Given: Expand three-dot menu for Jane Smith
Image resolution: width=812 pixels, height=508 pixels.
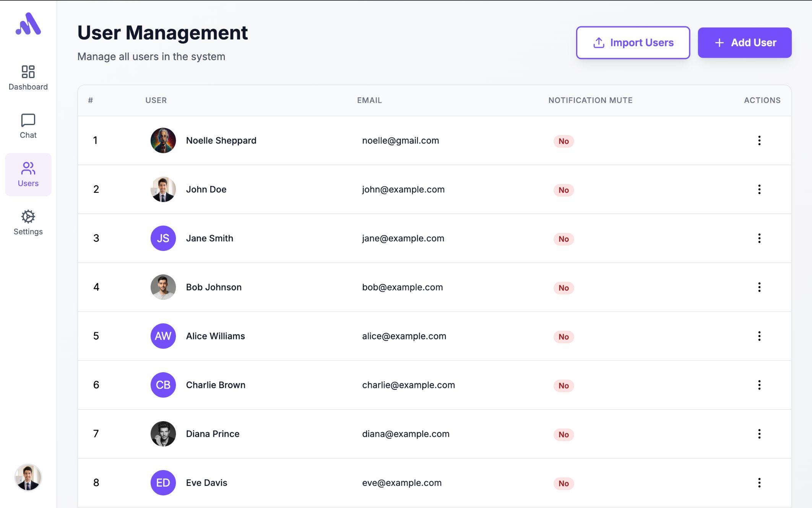Looking at the screenshot, I should 759,238.
